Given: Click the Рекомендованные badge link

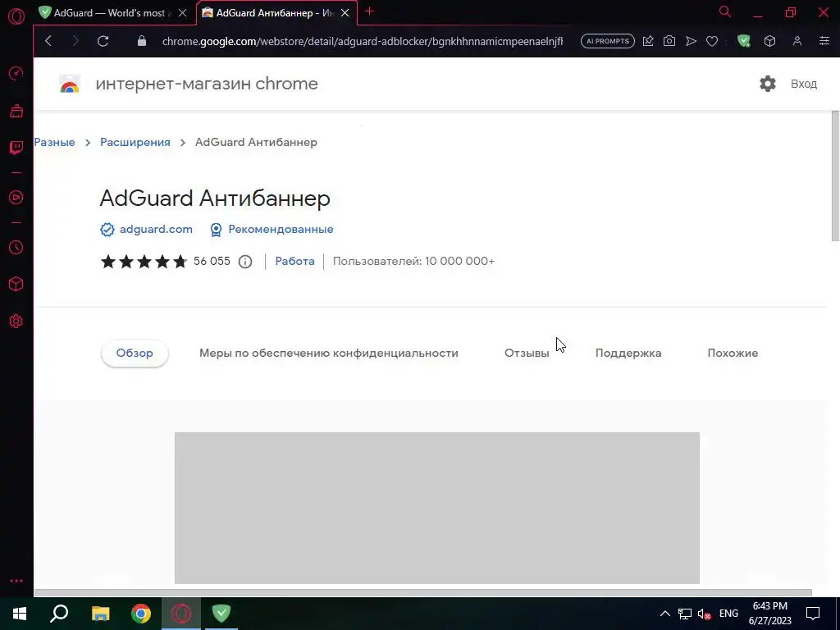Looking at the screenshot, I should click(281, 230).
